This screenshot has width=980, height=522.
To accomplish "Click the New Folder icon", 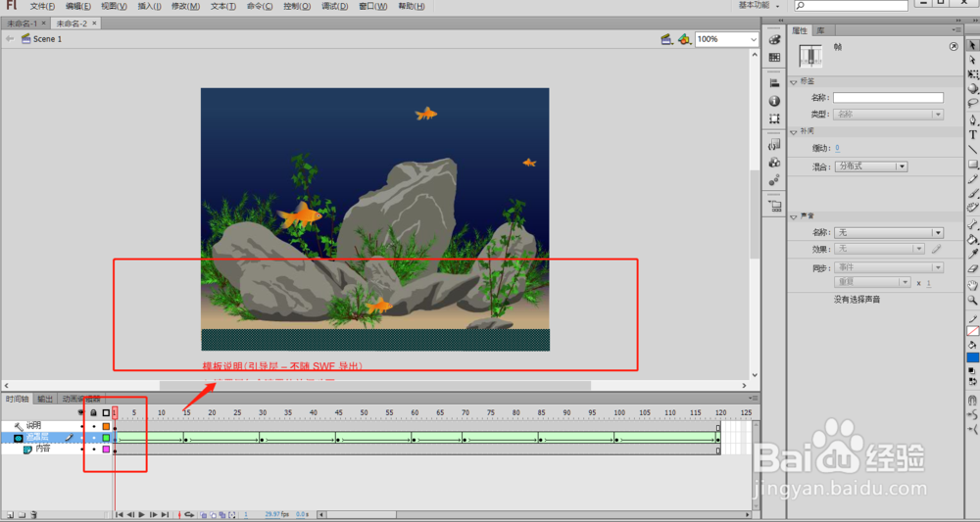I will pos(22,514).
